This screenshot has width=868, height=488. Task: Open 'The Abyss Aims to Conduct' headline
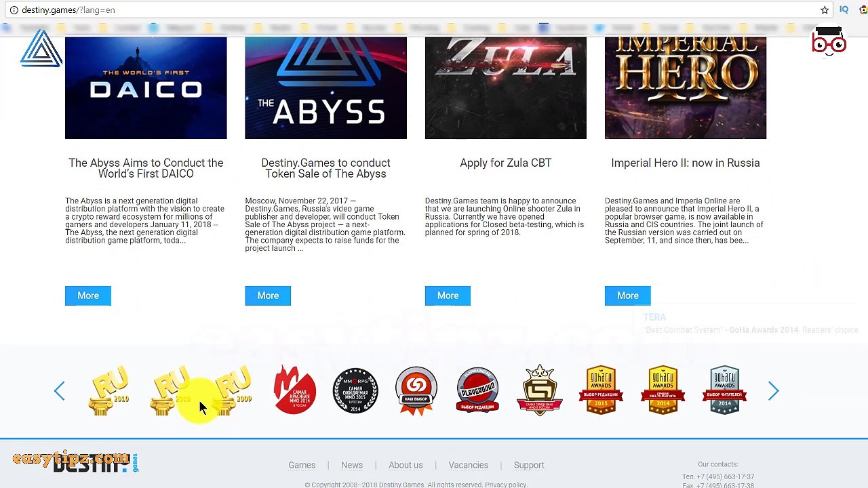(146, 168)
